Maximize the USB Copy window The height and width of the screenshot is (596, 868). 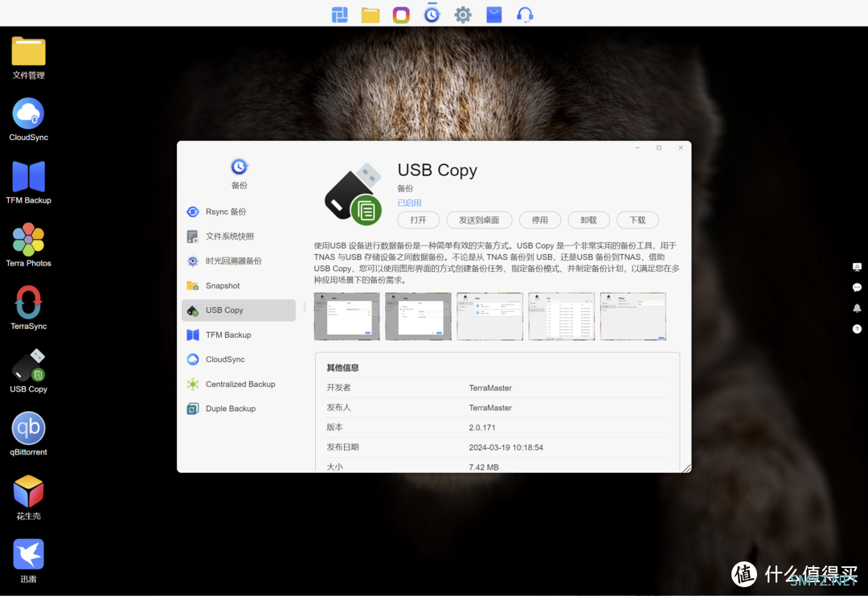[x=659, y=147]
